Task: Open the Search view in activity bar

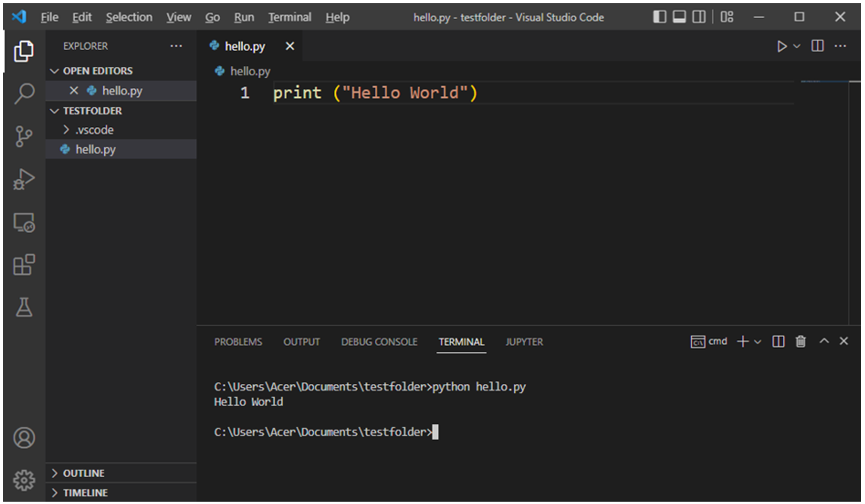Action: click(x=24, y=93)
